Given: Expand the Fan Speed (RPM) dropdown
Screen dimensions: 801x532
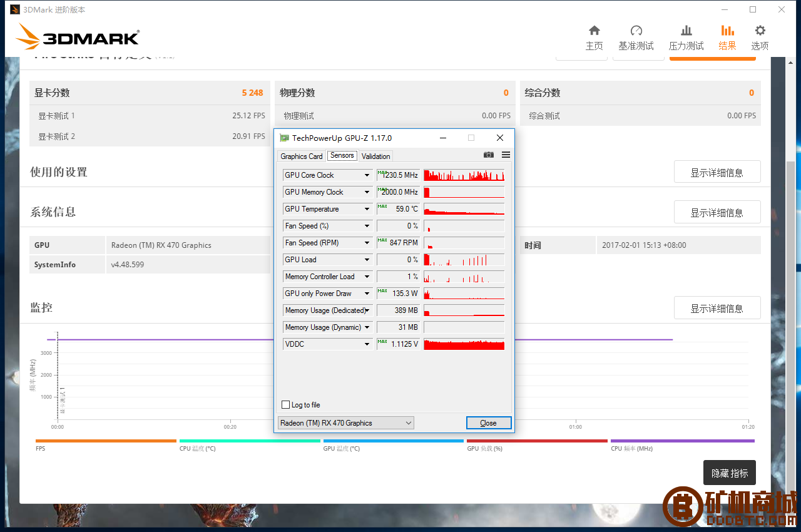Looking at the screenshot, I should pos(367,243).
